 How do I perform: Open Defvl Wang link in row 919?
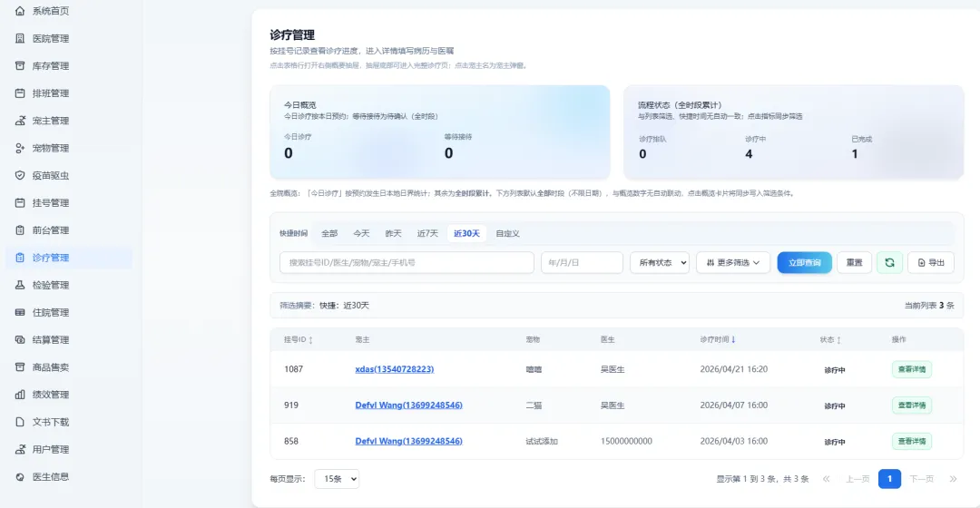(408, 405)
